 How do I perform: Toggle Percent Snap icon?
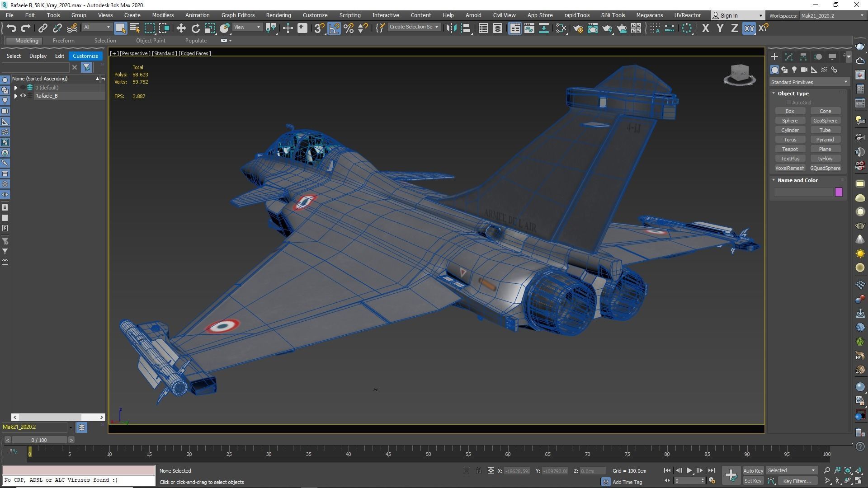point(349,28)
